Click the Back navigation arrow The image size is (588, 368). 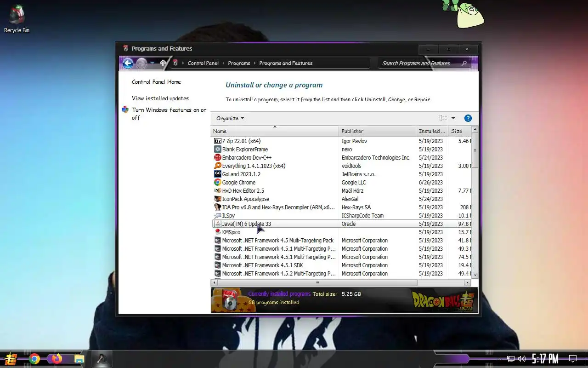pos(128,63)
